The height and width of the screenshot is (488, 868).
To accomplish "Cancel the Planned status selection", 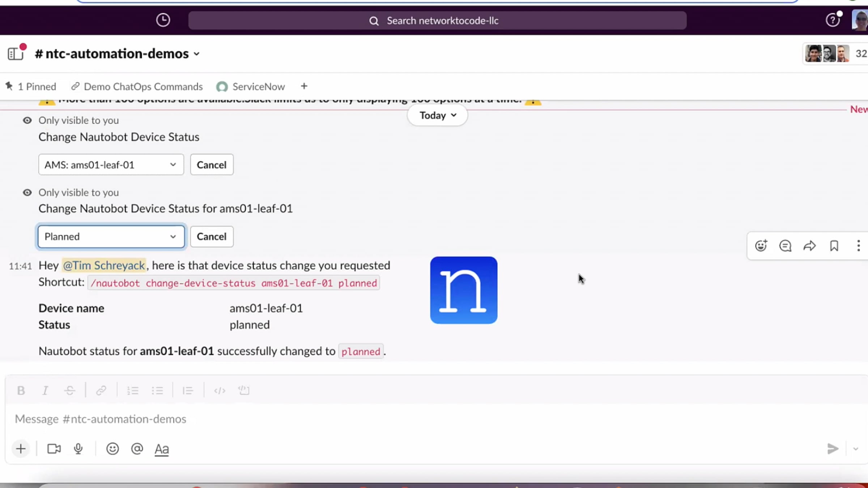I will click(x=212, y=236).
